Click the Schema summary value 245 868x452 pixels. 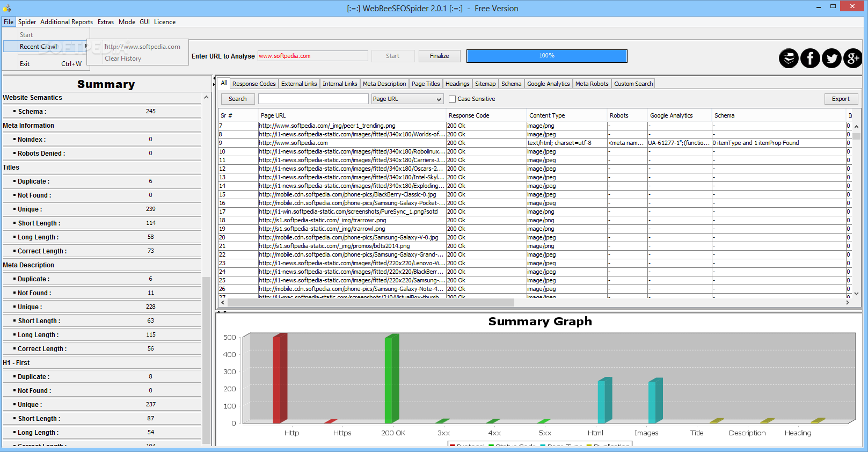151,111
